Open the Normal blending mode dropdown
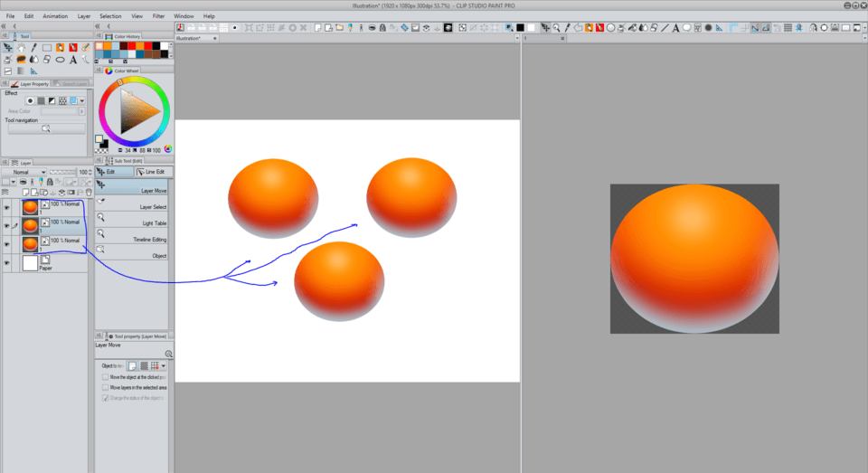Image resolution: width=868 pixels, height=473 pixels. click(24, 172)
